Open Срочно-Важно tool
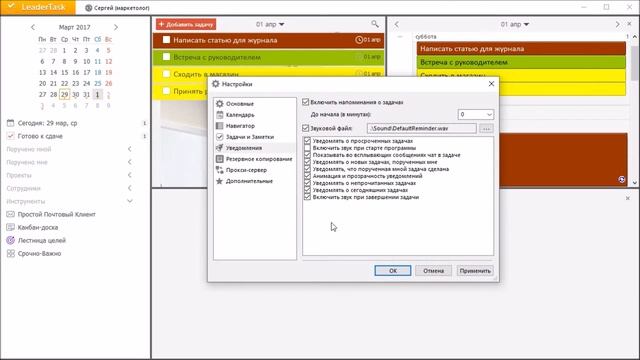Screen dimensions: 640x360 pyautogui.click(x=39, y=253)
